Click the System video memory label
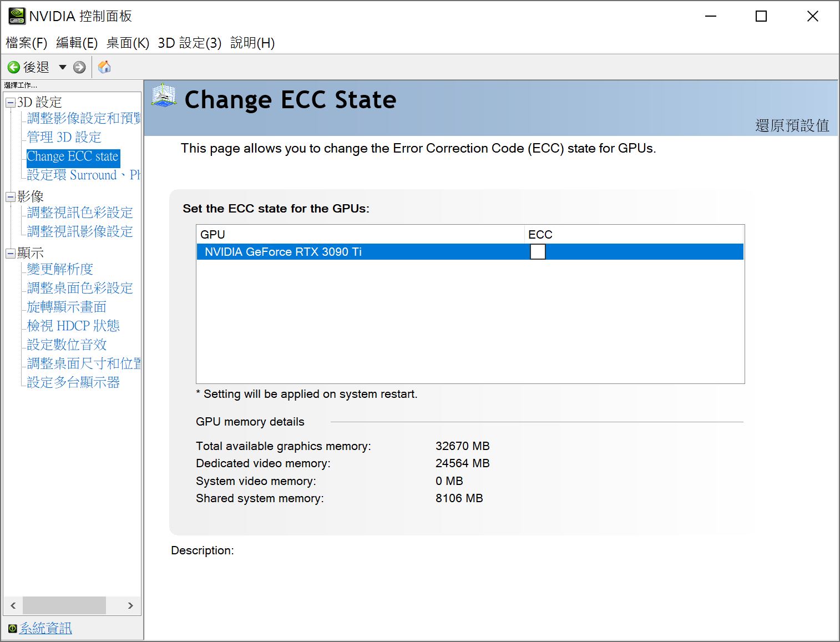Image resolution: width=840 pixels, height=642 pixels. (x=256, y=481)
